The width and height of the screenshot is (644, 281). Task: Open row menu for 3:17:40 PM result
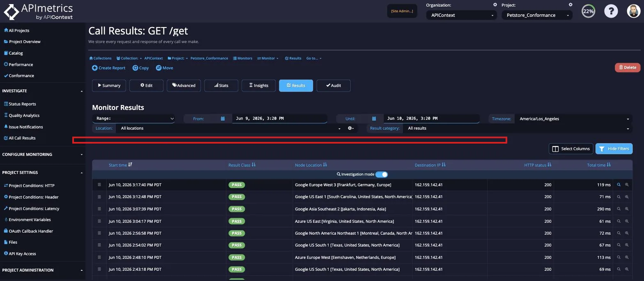pyautogui.click(x=99, y=185)
